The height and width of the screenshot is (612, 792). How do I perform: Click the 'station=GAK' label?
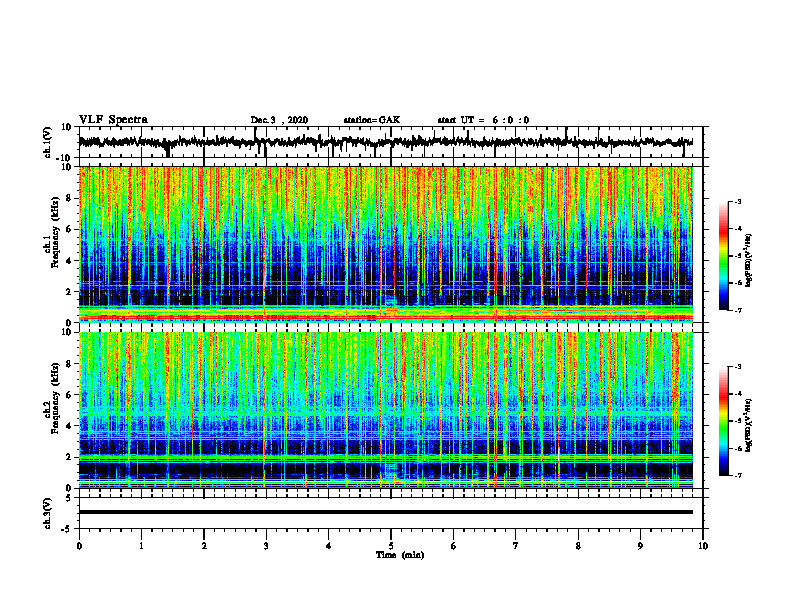(x=372, y=120)
